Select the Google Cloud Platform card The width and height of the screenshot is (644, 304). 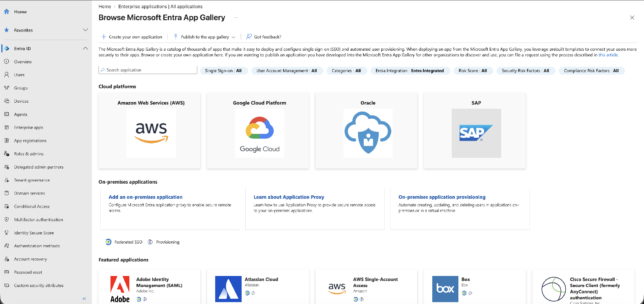[x=258, y=131]
